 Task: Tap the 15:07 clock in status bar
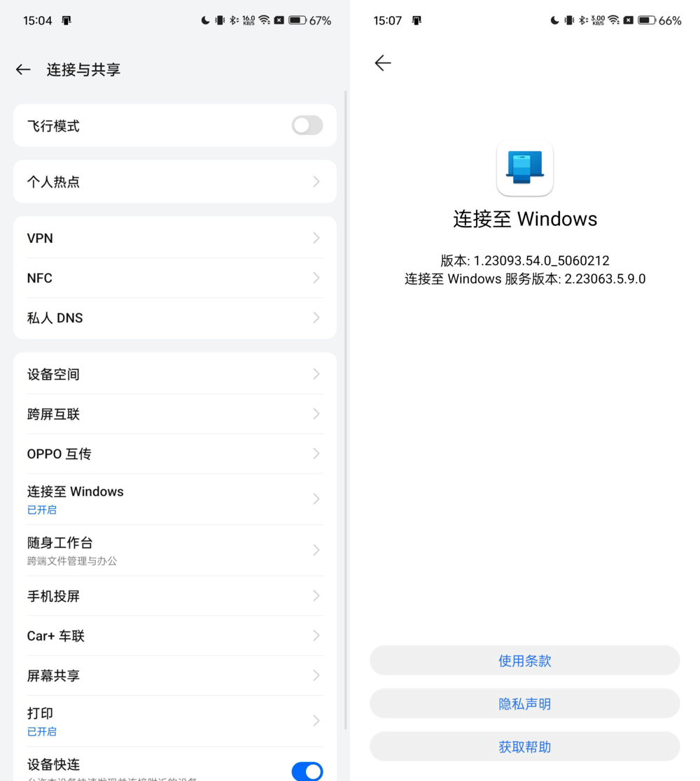pos(388,20)
